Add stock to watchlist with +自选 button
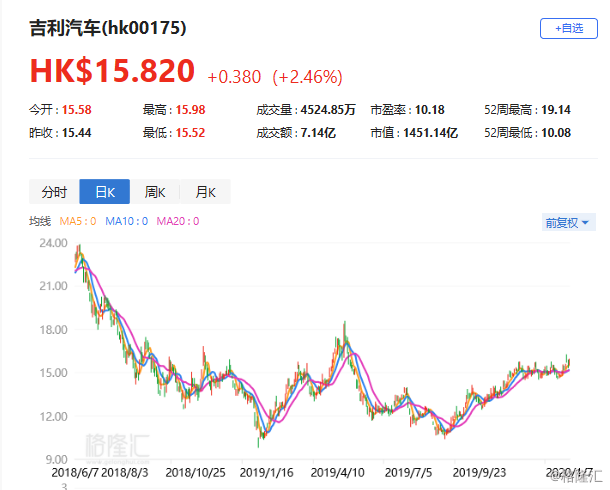 point(568,28)
